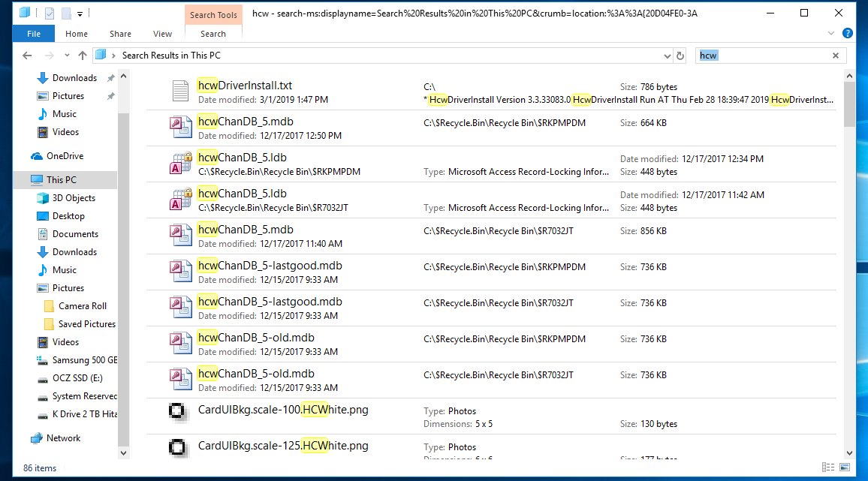The height and width of the screenshot is (481, 868).
Task: Open Quick Access Toolbar customize dropdown
Action: click(80, 14)
